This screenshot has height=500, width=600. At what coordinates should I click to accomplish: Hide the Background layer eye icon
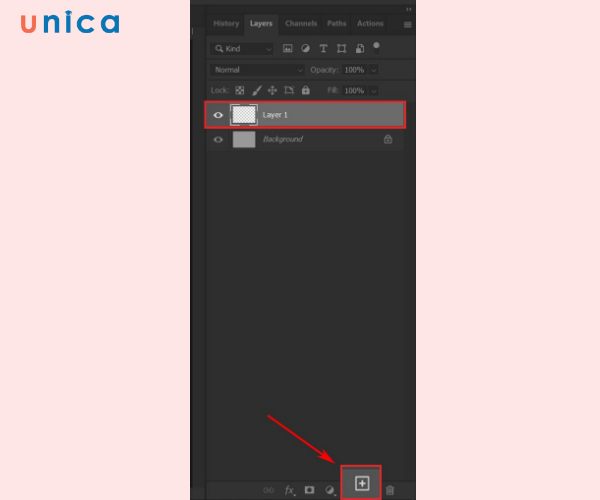(218, 140)
